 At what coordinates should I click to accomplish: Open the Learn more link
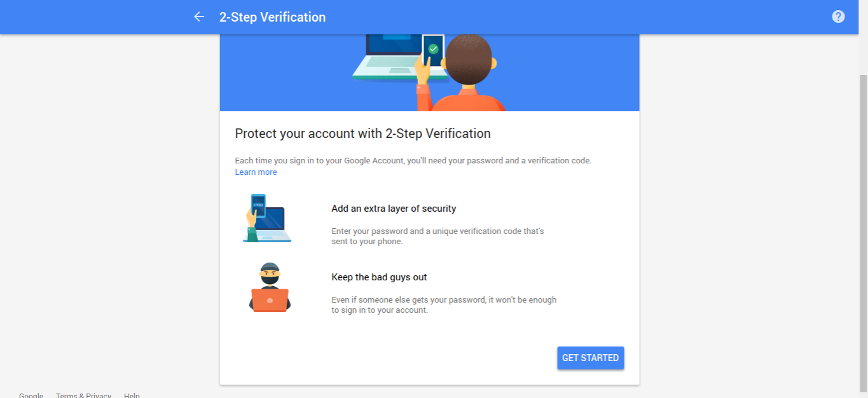pyautogui.click(x=256, y=172)
